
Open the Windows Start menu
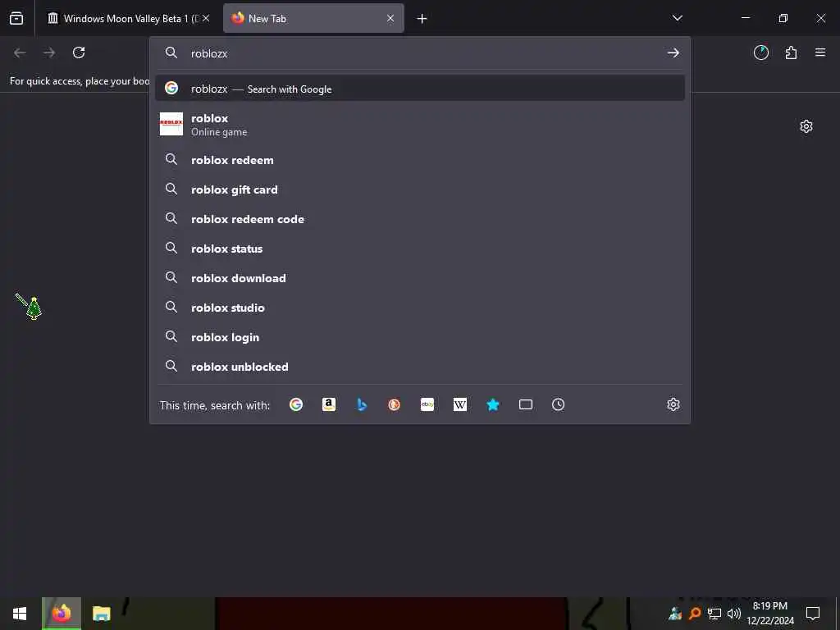[20, 614]
